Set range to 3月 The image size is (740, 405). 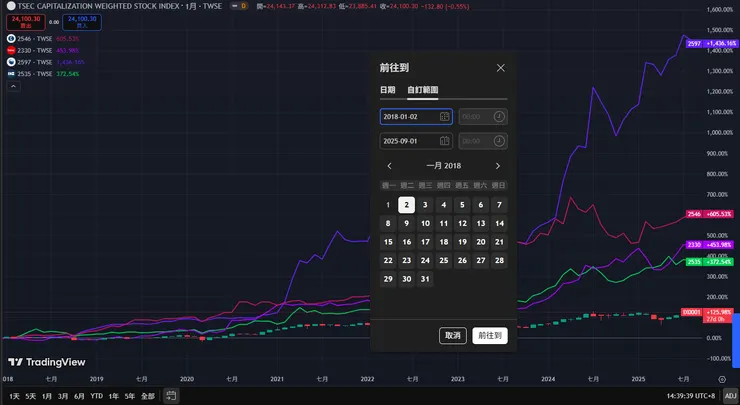[63, 396]
